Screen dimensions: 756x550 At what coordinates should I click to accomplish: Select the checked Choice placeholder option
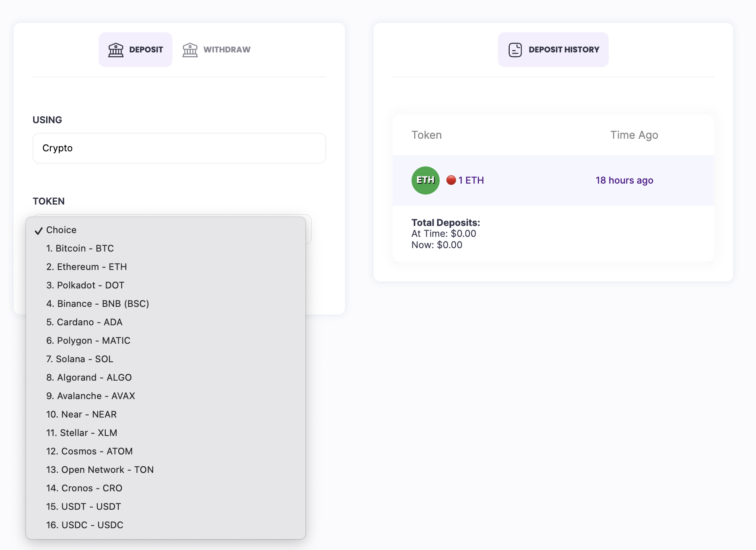point(61,230)
